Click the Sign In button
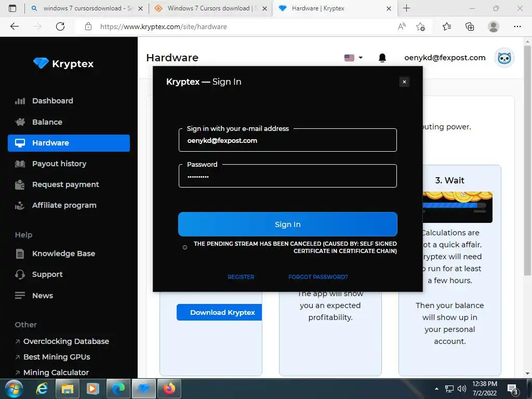The height and width of the screenshot is (399, 532). tap(287, 224)
